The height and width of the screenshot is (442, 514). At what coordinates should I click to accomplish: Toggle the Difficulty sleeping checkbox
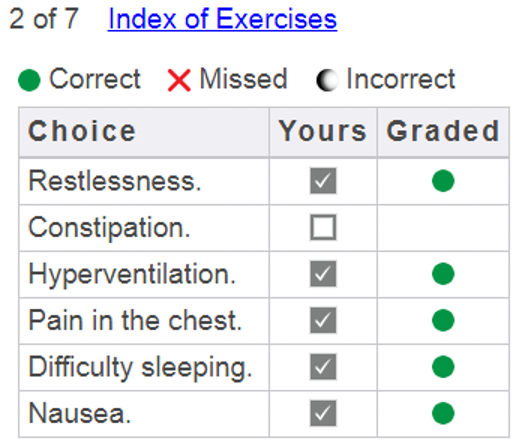pos(323,367)
